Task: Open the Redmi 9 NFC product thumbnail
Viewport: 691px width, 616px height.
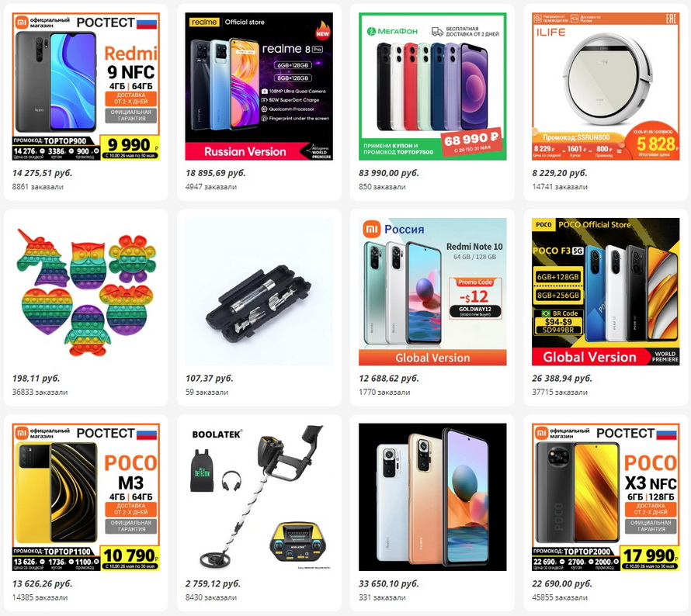Action: pos(86,86)
